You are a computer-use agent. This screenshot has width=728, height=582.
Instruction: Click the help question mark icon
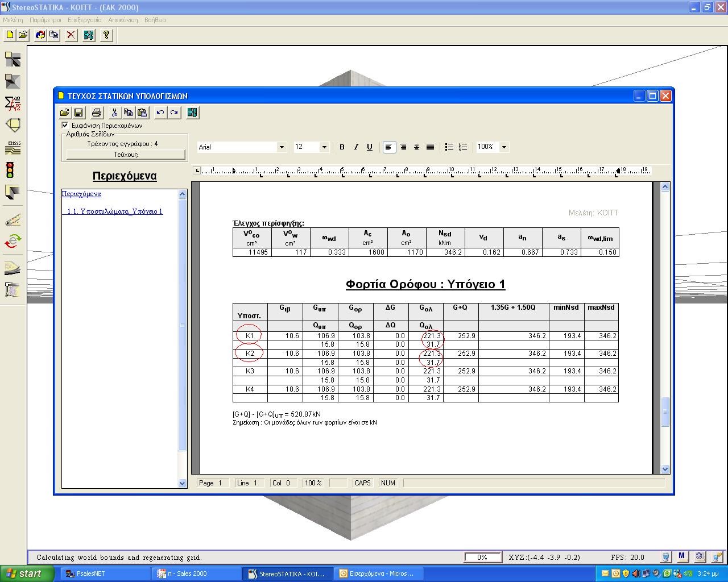point(106,35)
